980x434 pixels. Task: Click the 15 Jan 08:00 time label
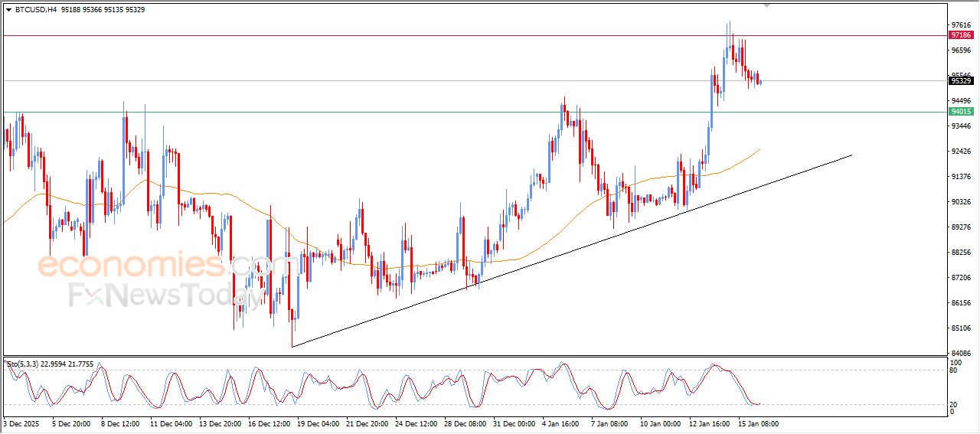(758, 423)
